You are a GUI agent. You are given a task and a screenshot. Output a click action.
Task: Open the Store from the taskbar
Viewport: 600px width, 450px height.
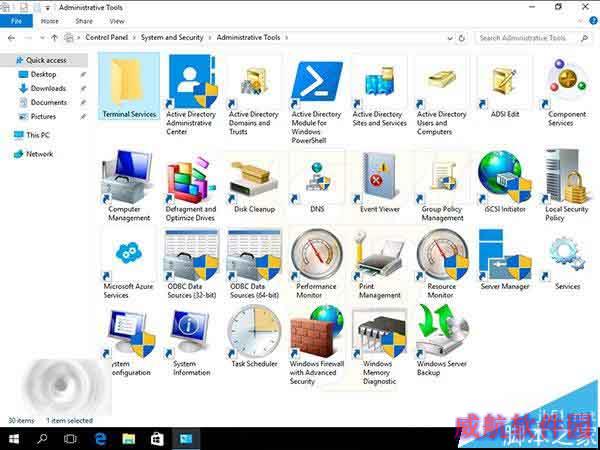pyautogui.click(x=157, y=439)
